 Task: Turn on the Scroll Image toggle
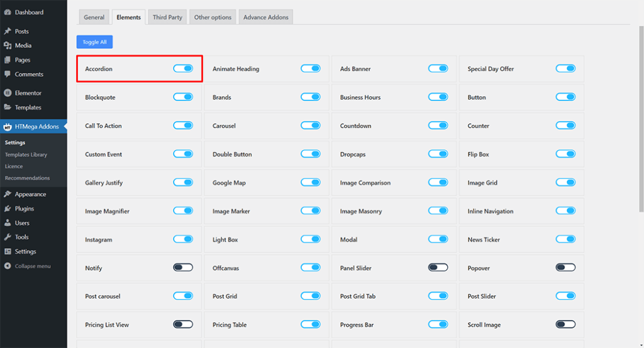pyautogui.click(x=565, y=324)
